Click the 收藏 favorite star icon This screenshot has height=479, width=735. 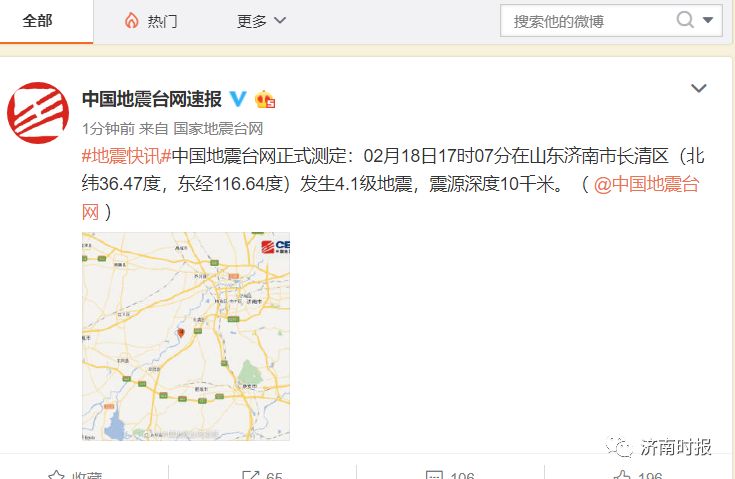pyautogui.click(x=56, y=474)
